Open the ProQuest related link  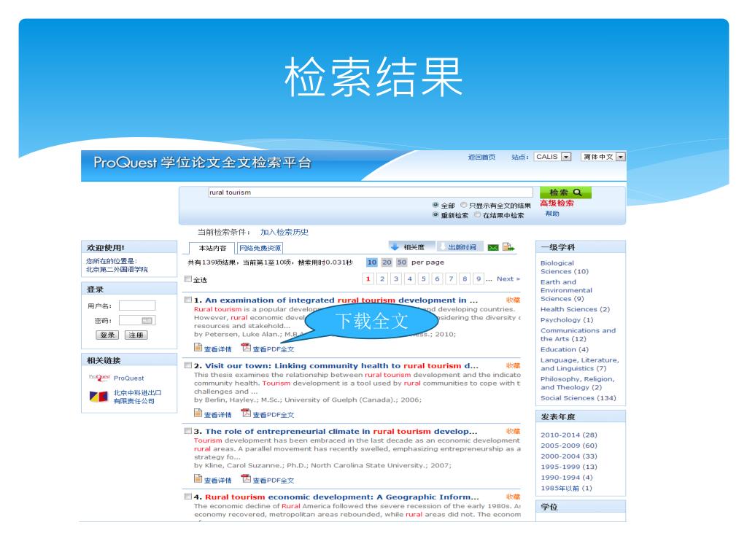[128, 378]
